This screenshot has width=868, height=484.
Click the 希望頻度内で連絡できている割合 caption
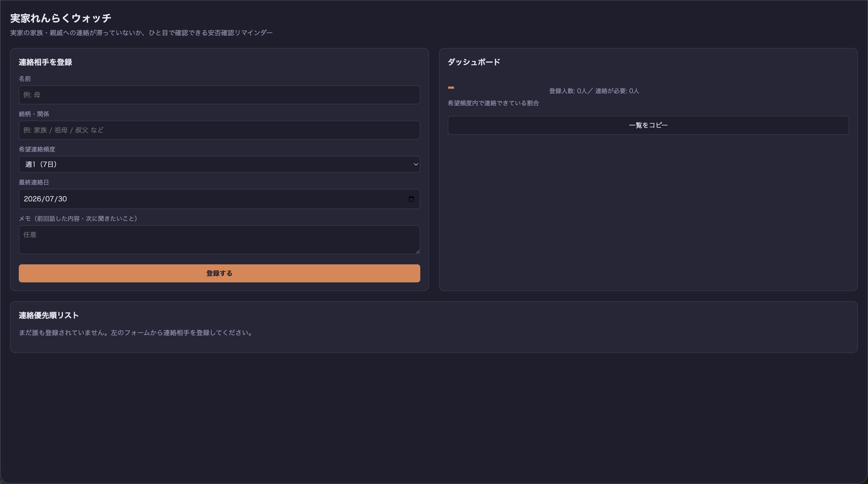[493, 103]
